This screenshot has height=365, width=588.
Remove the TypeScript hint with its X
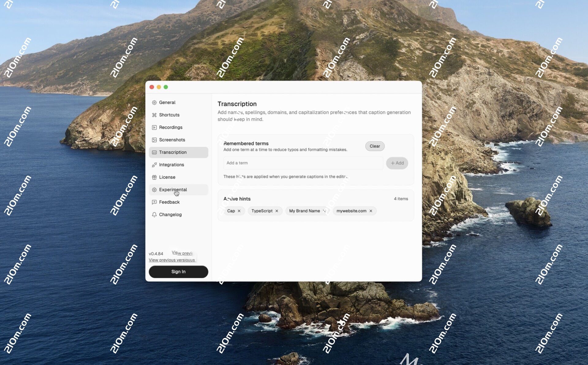277,211
